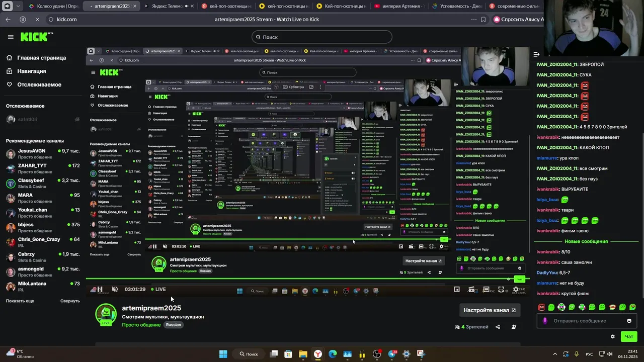Open followed channel sa1nt00ii
This screenshot has width=644, height=362.
[43, 119]
